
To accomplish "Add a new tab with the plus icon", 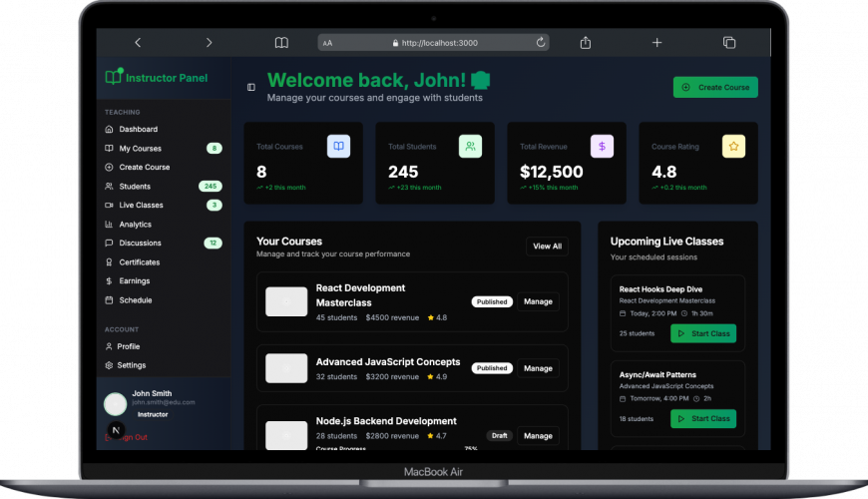I will tap(656, 43).
